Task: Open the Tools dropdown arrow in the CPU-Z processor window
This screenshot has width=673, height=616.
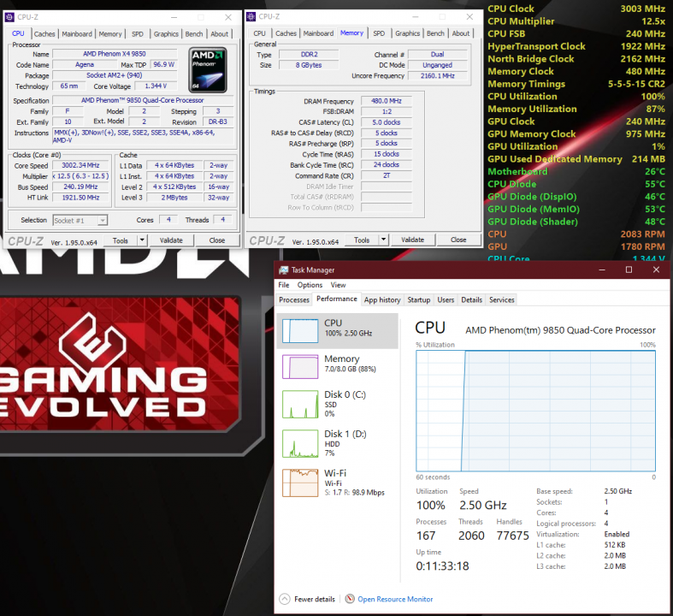Action: [142, 240]
